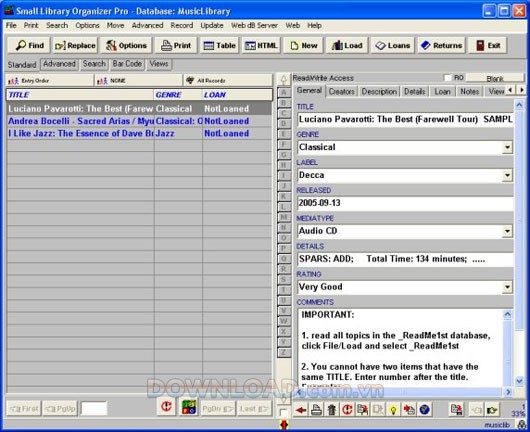
Task: Open Loans from the toolbar
Action: click(x=393, y=45)
